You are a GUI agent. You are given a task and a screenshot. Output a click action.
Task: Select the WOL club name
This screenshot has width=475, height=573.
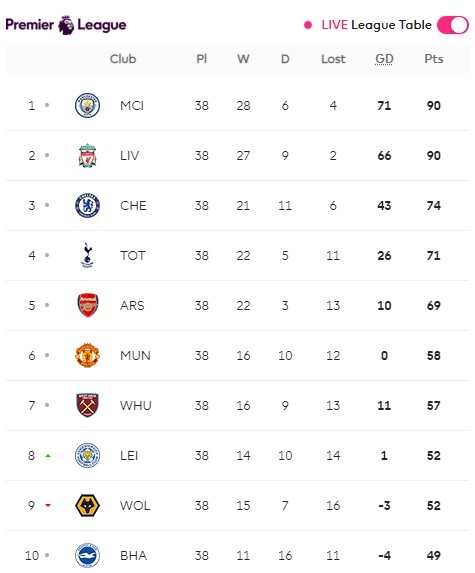[x=135, y=505]
